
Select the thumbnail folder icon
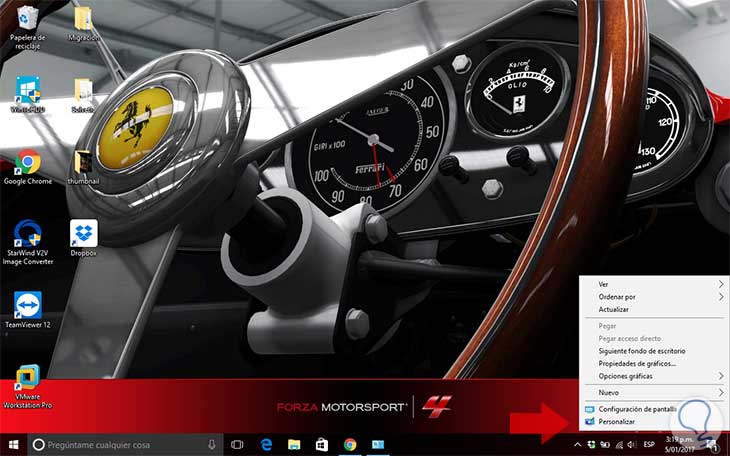[83, 167]
